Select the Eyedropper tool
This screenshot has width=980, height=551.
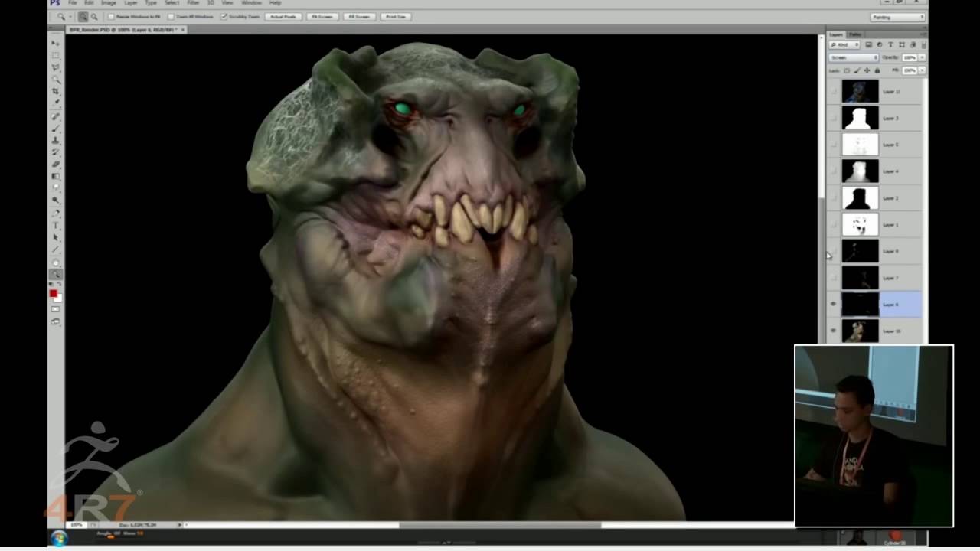pyautogui.click(x=56, y=103)
